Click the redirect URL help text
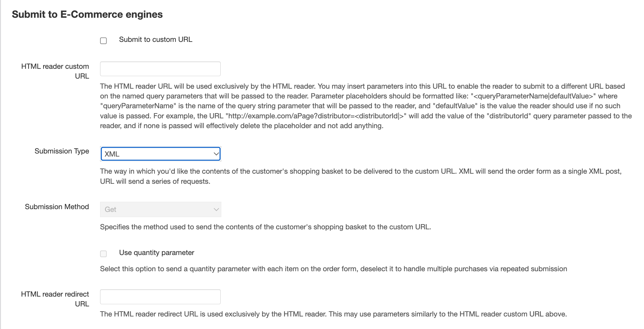This screenshot has height=329, width=644. [x=333, y=314]
